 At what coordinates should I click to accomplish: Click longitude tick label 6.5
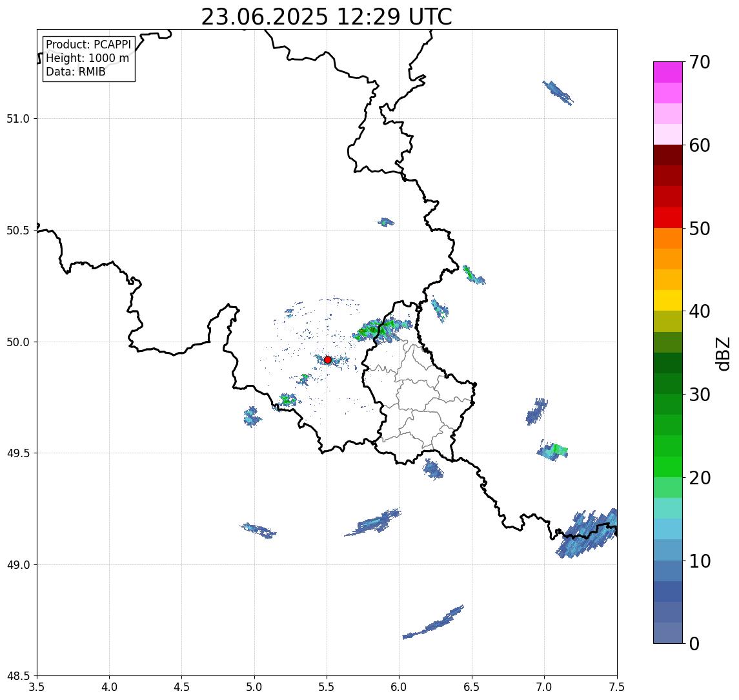[x=472, y=687]
